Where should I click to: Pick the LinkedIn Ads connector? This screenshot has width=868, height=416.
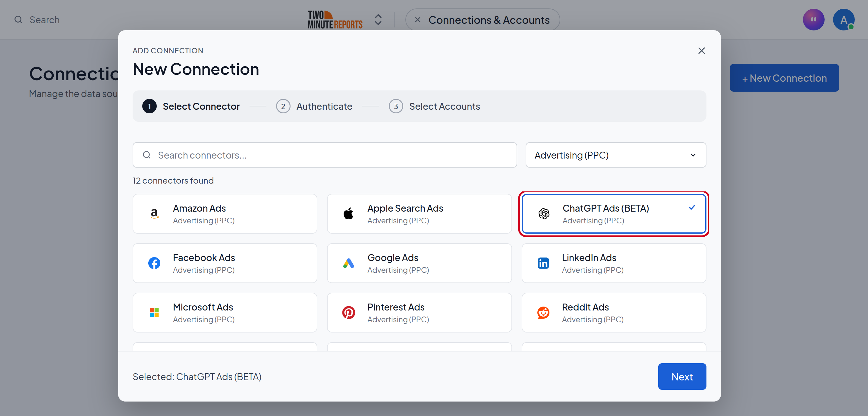614,263
